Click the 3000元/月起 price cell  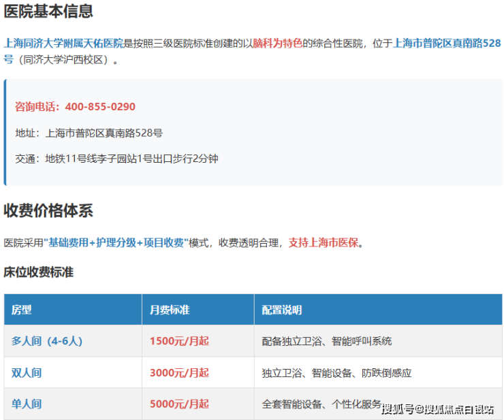click(x=179, y=372)
